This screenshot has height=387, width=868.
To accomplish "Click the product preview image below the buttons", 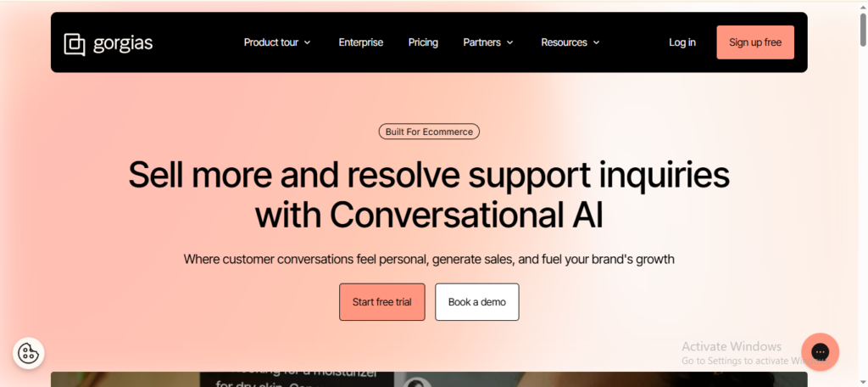I will click(x=593, y=379).
